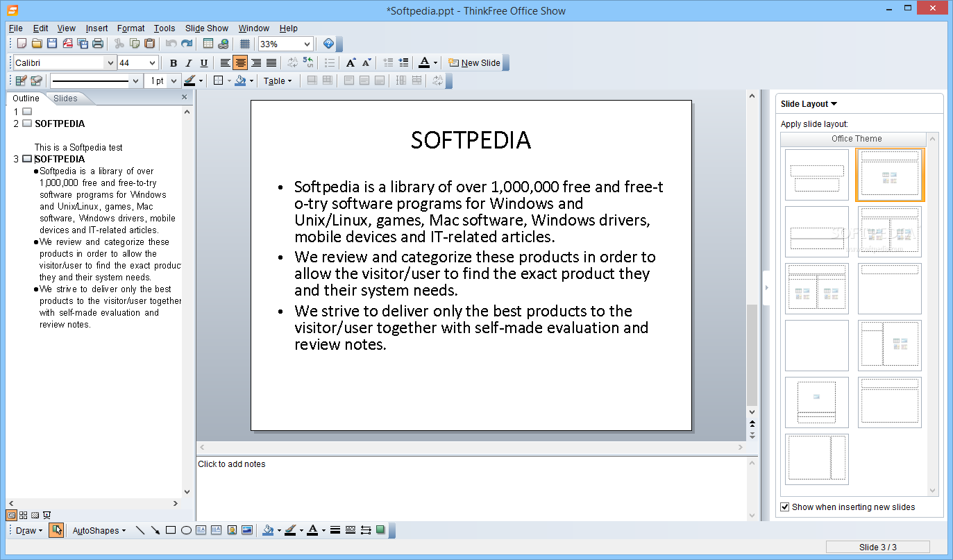Toggle center text alignment

pyautogui.click(x=240, y=62)
